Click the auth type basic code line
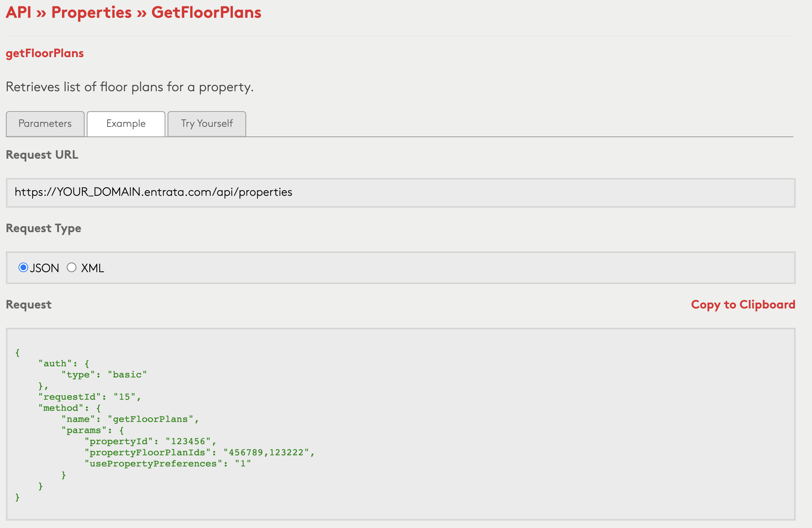Image resolution: width=812 pixels, height=528 pixels. [x=104, y=374]
